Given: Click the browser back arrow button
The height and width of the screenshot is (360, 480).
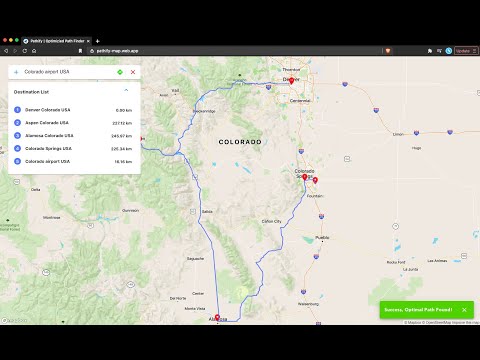Looking at the screenshot, I should pyautogui.click(x=6, y=51).
